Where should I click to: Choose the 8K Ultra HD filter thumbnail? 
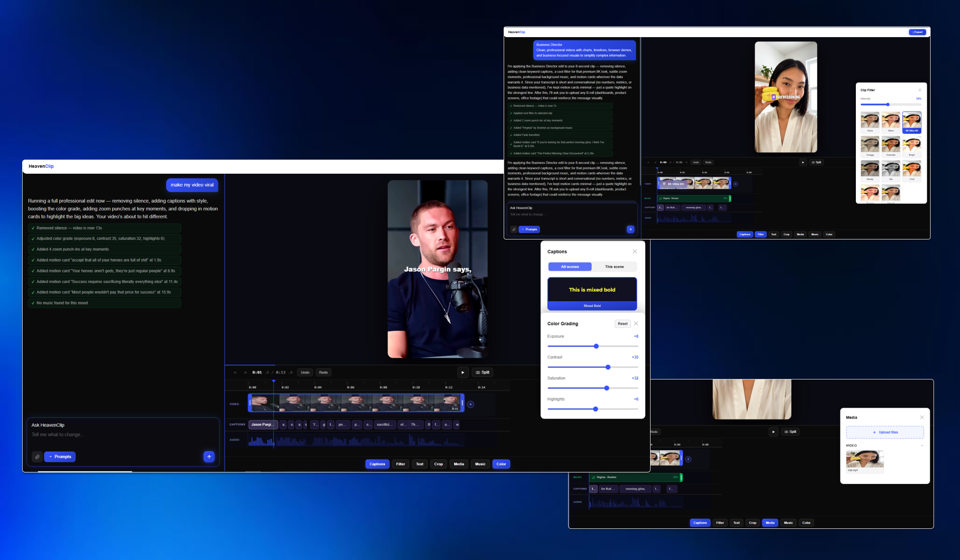coord(912,122)
